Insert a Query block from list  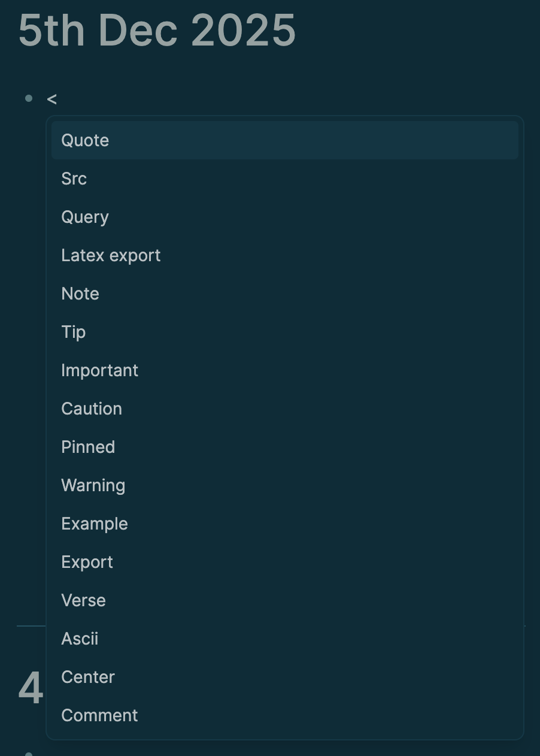[x=85, y=217]
